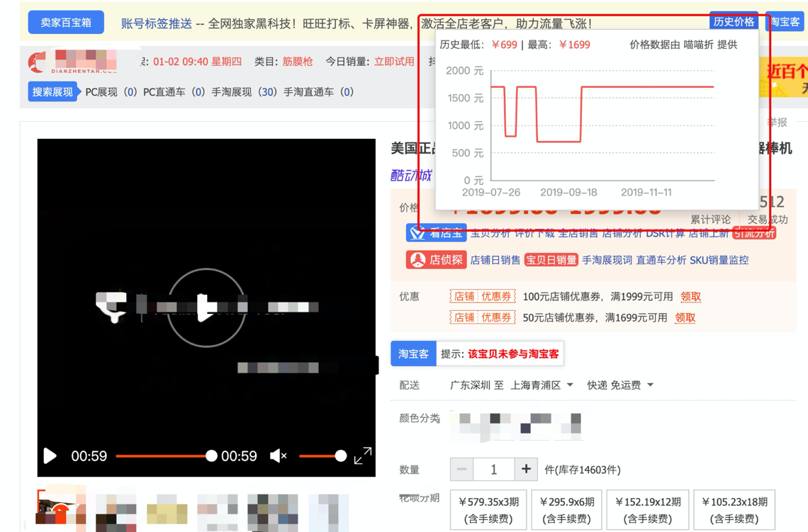Decrease quantity with minus button
The height and width of the screenshot is (532, 808).
pyautogui.click(x=461, y=469)
